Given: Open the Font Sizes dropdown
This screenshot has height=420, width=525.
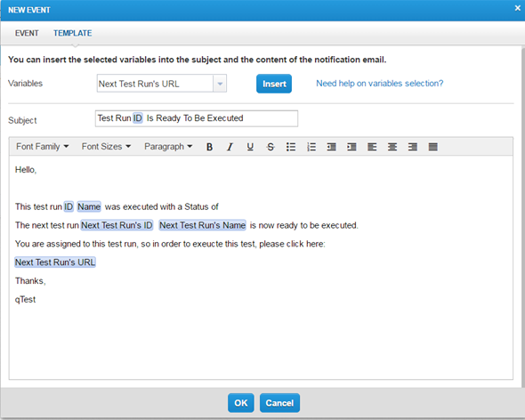Looking at the screenshot, I should [x=106, y=147].
